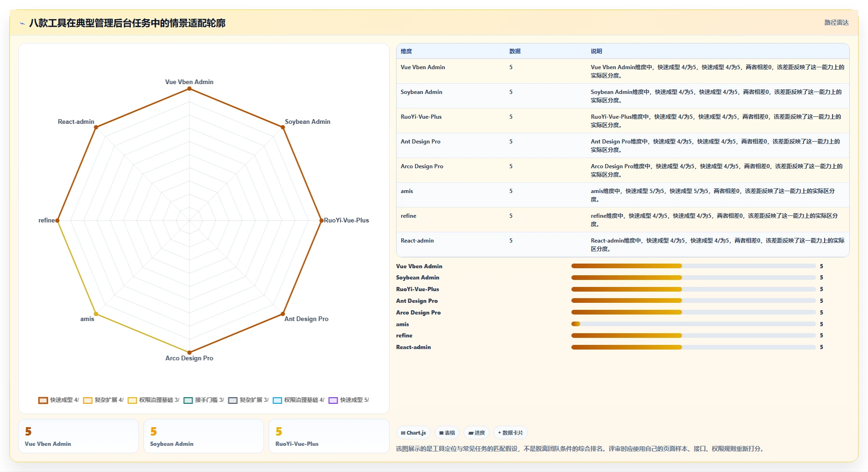This screenshot has width=868, height=472.
Task: Click the small icon before the chart title
Action: 22,23
